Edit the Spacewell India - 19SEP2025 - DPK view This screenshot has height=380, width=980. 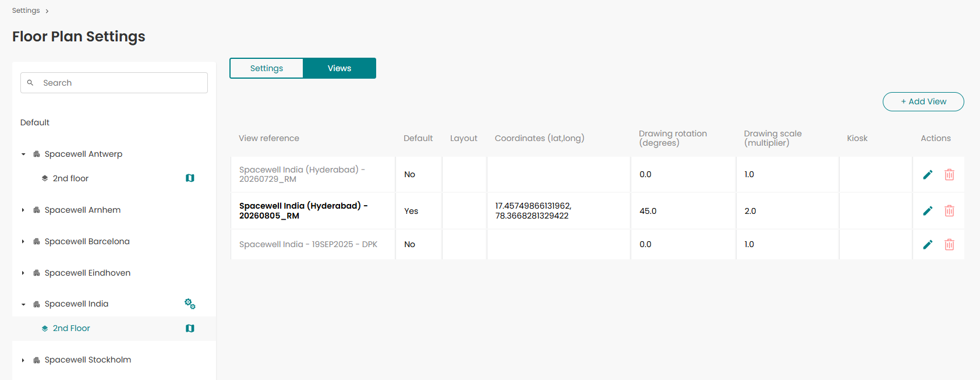click(928, 245)
